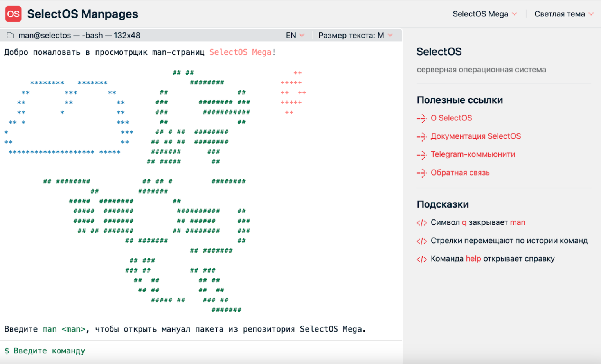
Task: Click the command input field
Action: pyautogui.click(x=117, y=351)
